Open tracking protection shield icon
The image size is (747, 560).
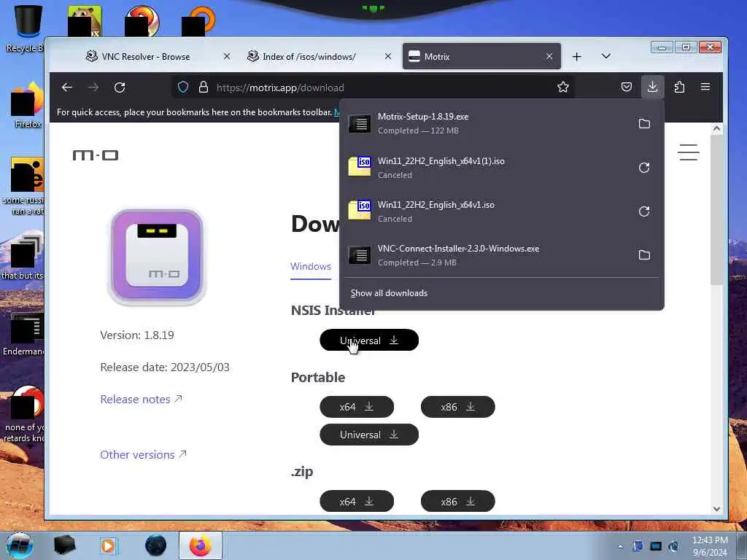[183, 87]
